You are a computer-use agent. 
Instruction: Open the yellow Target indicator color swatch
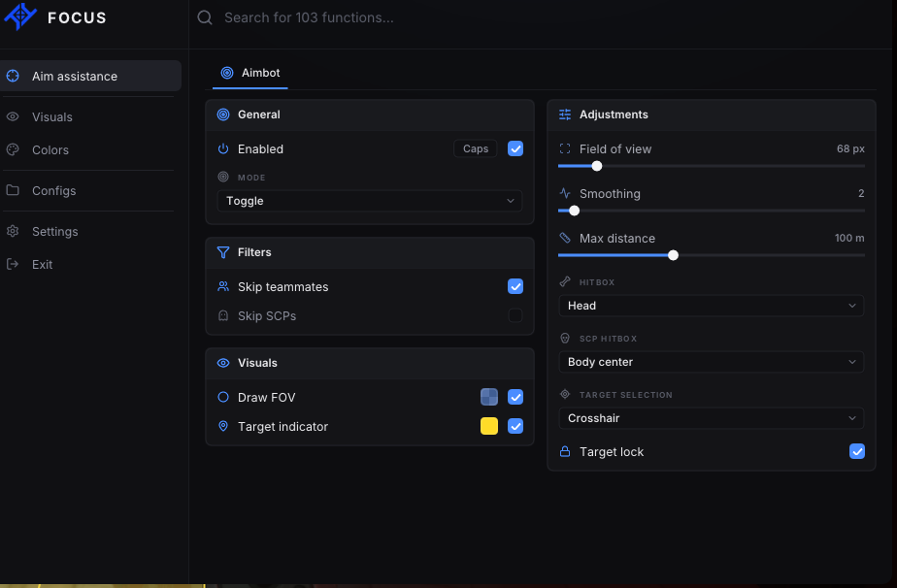pyautogui.click(x=489, y=426)
